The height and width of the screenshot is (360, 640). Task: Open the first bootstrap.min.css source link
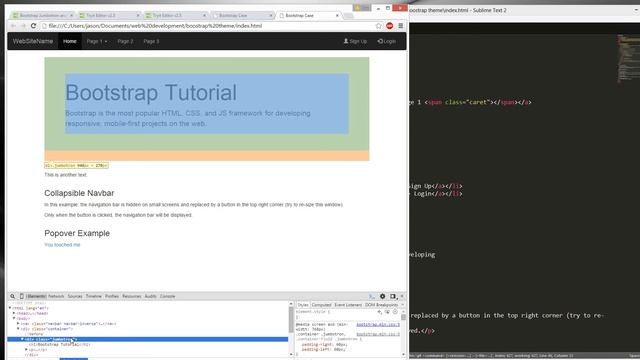click(378, 325)
